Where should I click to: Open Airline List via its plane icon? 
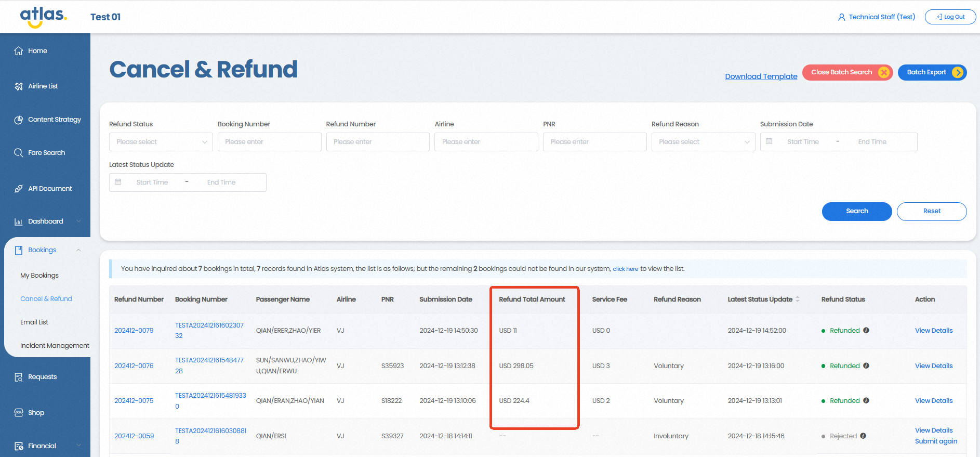coord(19,86)
